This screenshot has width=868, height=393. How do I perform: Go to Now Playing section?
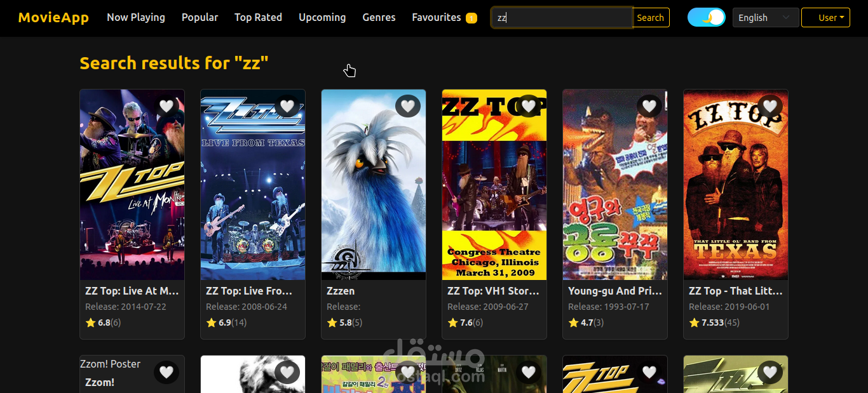(136, 18)
